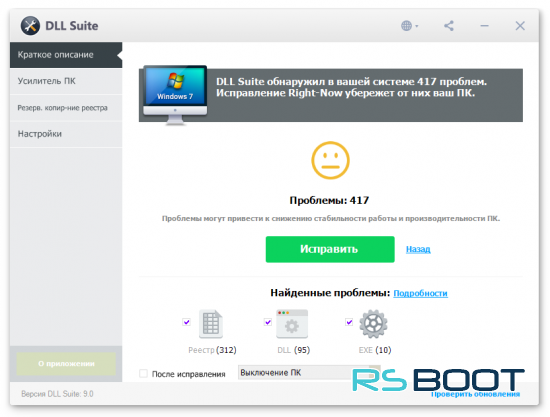Click the Версия DLL Suite: 9.0 text
Image resolution: width=550 pixels, height=417 pixels.
[x=57, y=394]
